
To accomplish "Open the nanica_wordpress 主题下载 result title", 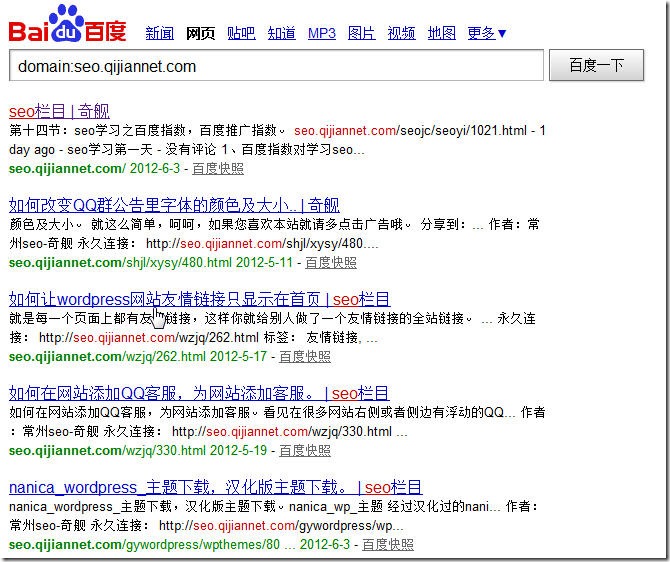I will click(215, 487).
